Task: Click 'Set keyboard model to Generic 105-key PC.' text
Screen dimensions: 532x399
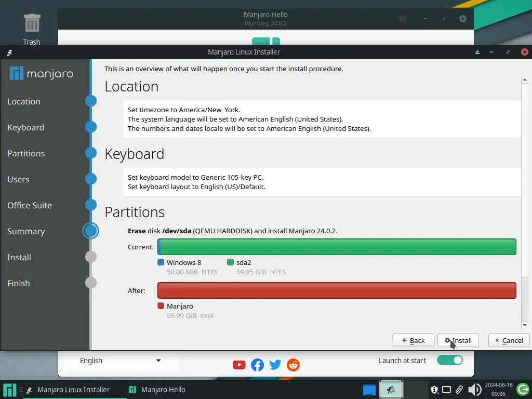Action: (195, 178)
